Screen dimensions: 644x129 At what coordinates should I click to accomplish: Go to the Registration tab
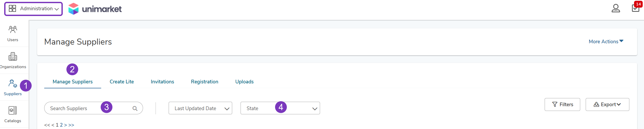point(204,82)
